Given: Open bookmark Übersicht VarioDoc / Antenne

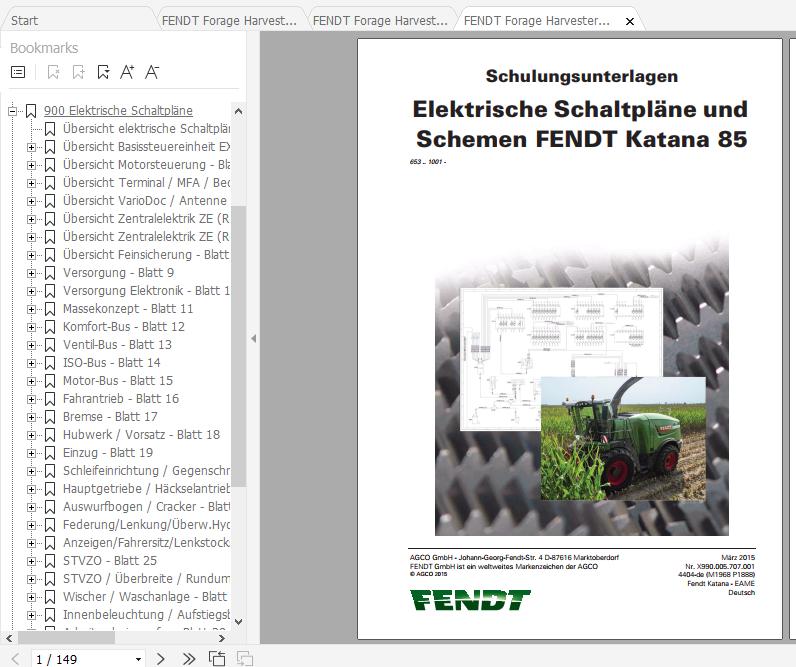Looking at the screenshot, I should click(x=145, y=201).
